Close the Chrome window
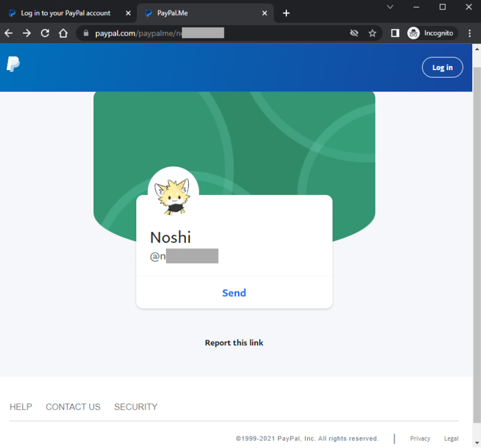The image size is (481, 448). 468,7
